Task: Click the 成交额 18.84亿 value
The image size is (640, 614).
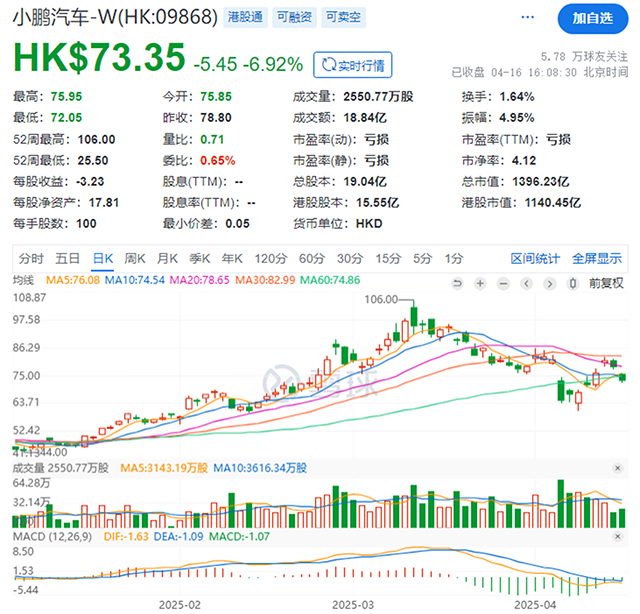Action: click(365, 118)
